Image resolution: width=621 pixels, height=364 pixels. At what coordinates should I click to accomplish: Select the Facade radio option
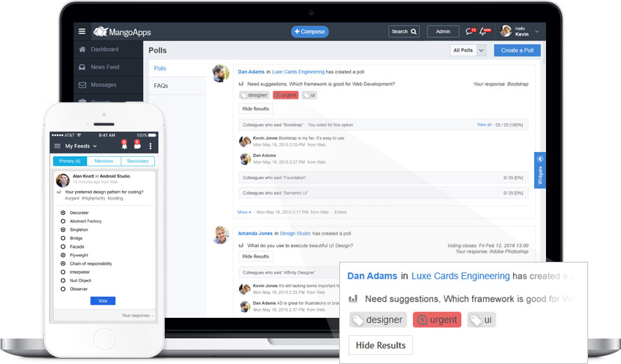coord(63,246)
